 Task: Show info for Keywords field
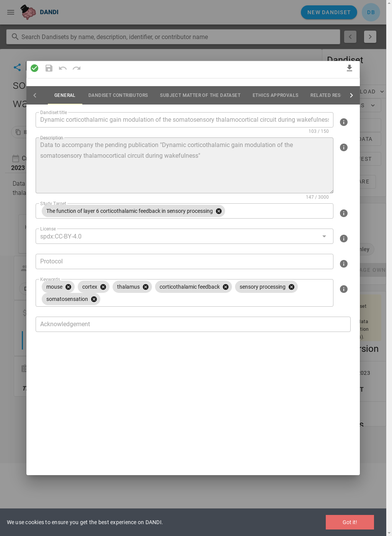click(344, 289)
